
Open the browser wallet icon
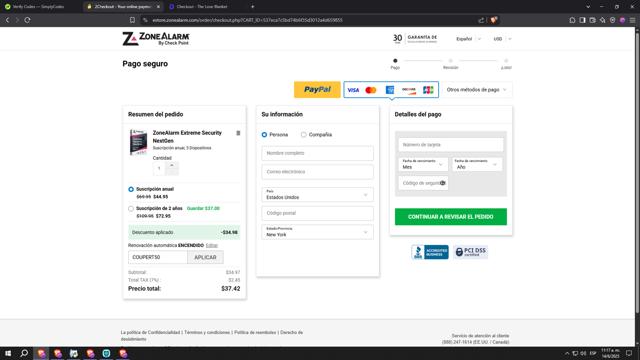592,20
